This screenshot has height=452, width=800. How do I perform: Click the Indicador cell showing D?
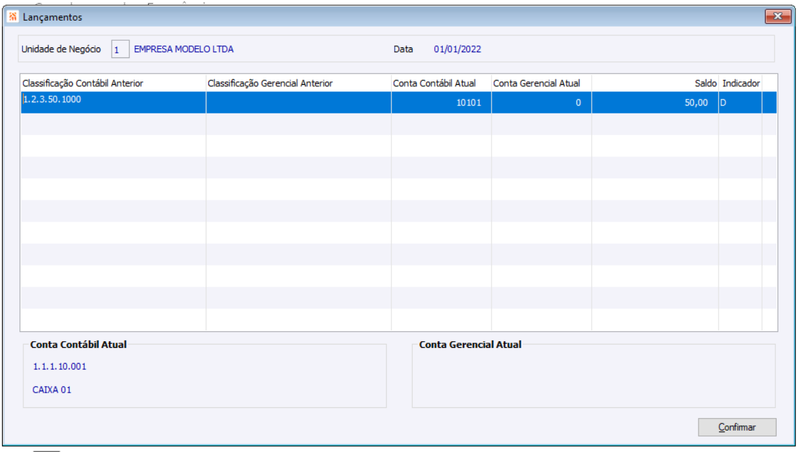(740, 103)
